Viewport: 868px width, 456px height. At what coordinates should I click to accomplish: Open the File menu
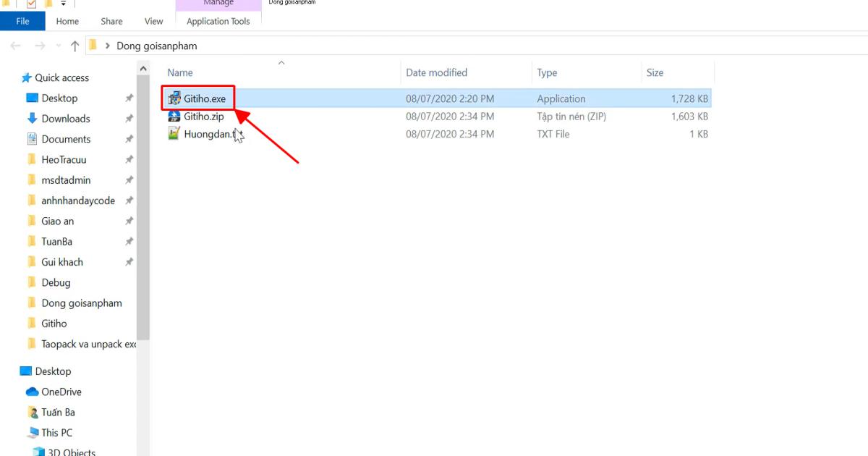click(22, 21)
